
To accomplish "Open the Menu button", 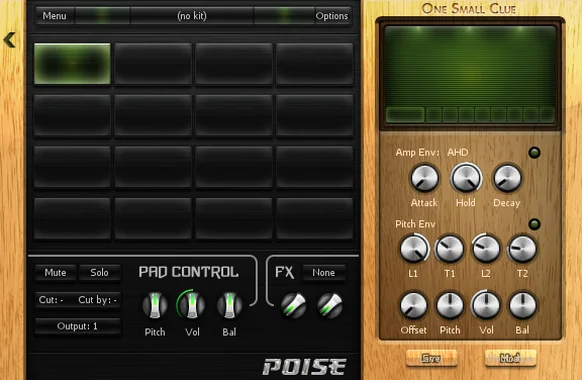I will pos(55,16).
